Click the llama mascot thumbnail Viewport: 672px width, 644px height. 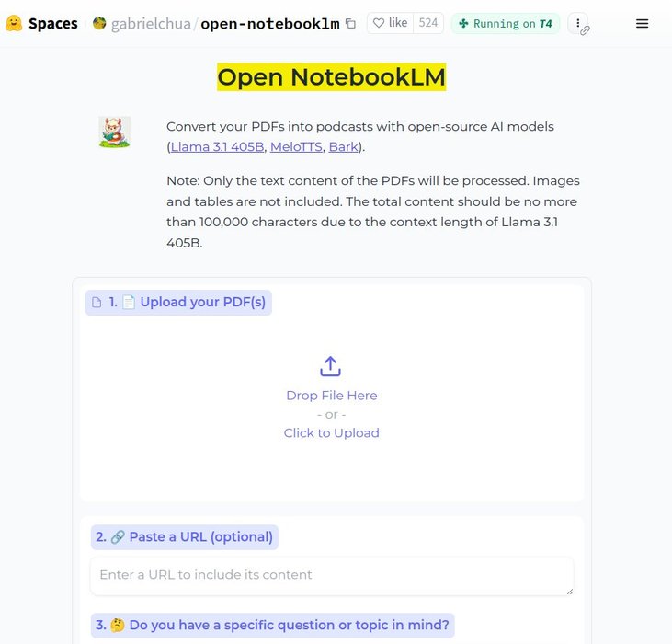click(x=114, y=132)
